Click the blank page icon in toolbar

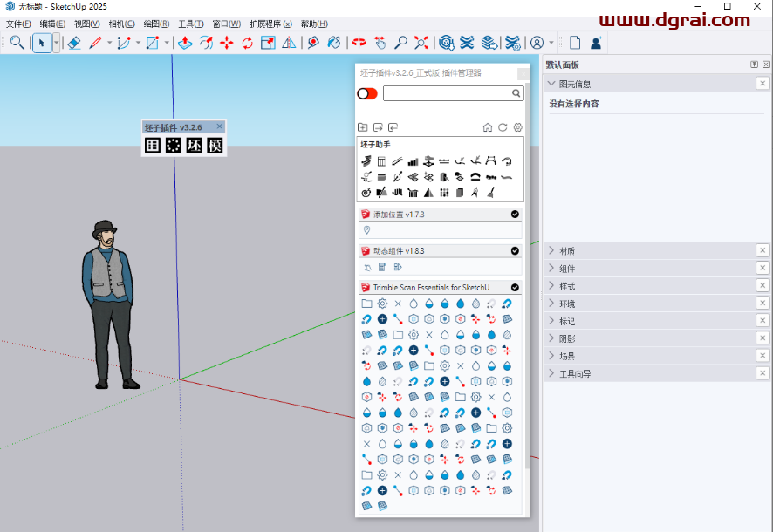(575, 43)
